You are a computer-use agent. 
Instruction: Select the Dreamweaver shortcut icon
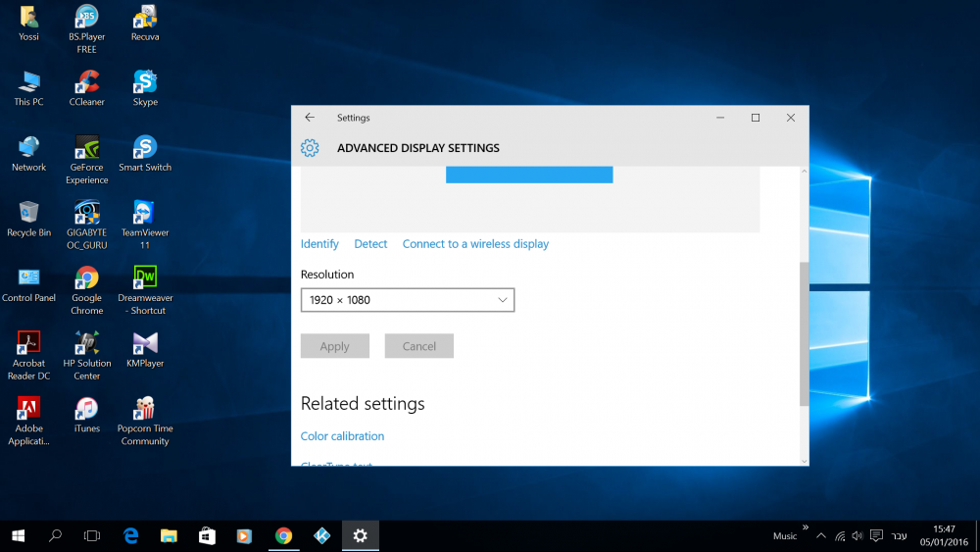145,290
